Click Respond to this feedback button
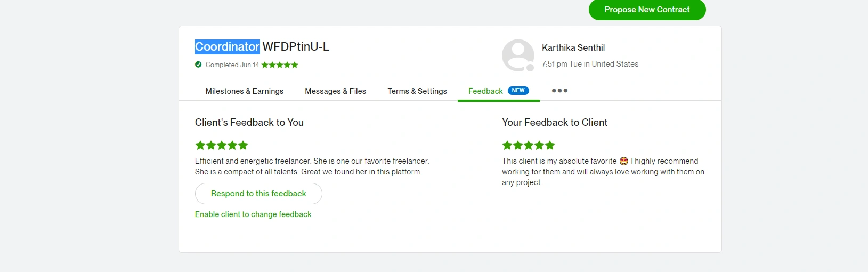Viewport: 868px width, 272px height. (258, 194)
